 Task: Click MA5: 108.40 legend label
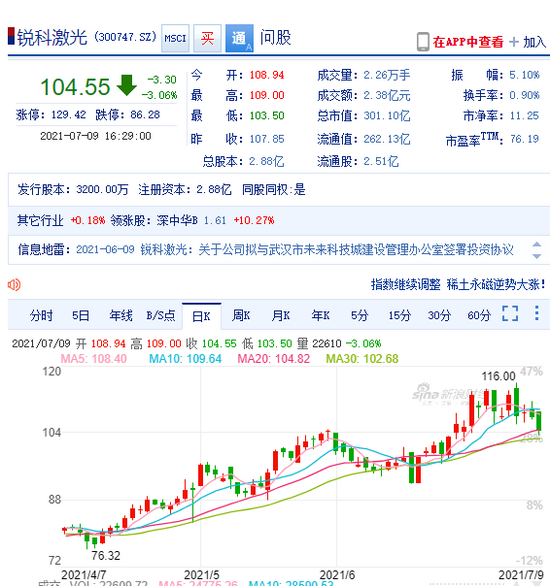pyautogui.click(x=94, y=359)
